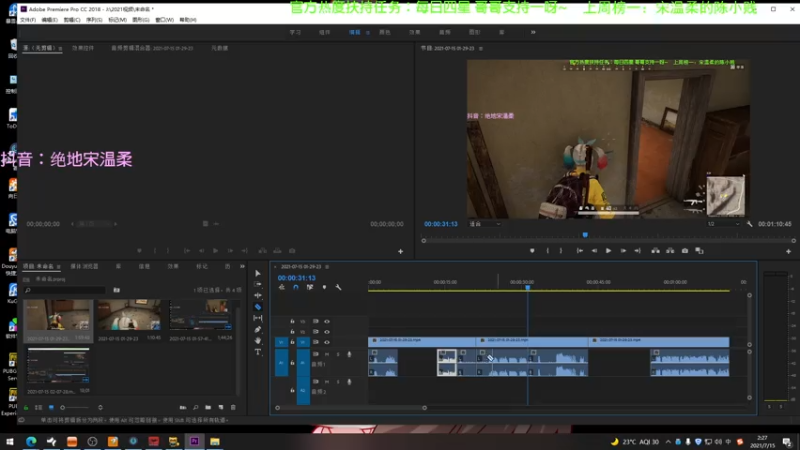Select the Selection arrow tool
The width and height of the screenshot is (800, 450).
(258, 273)
